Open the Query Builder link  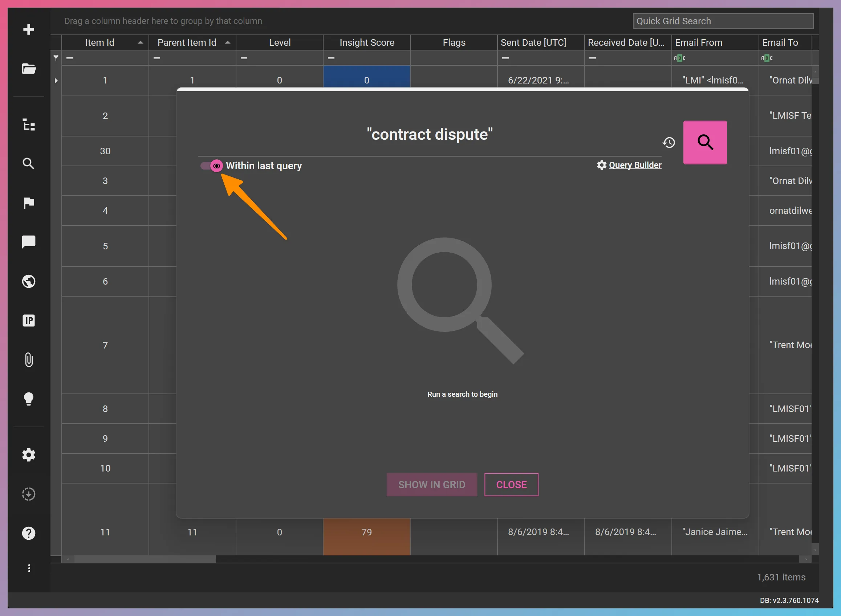click(x=635, y=165)
